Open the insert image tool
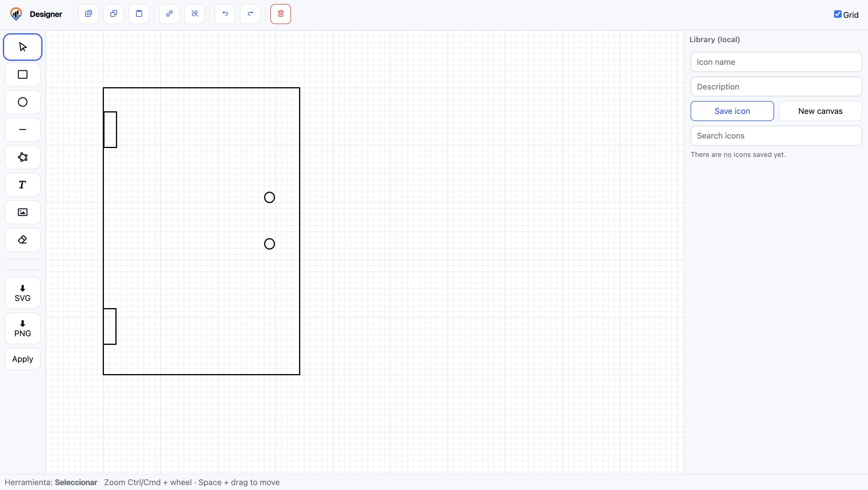Screen dimensions: 868x490 point(23,212)
